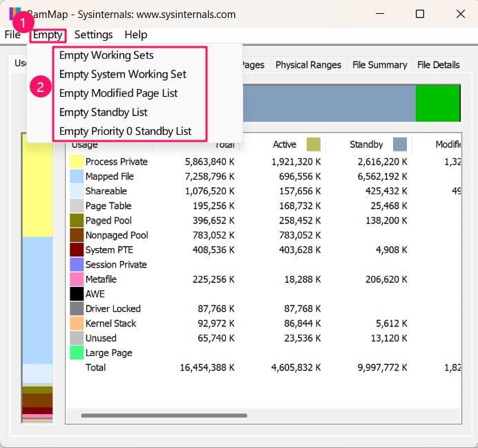
Task: Click the horizontal scrollbar thumb
Action: [x=164, y=416]
